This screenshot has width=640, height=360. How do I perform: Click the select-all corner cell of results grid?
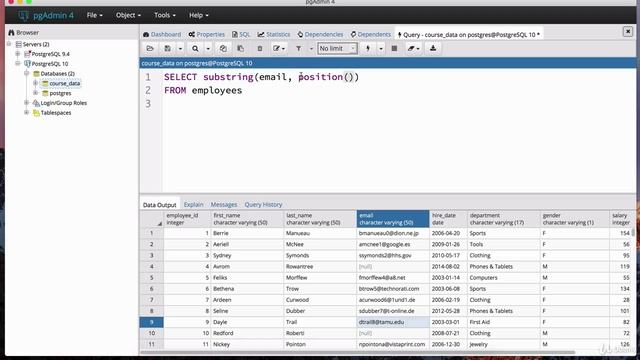(x=151, y=219)
